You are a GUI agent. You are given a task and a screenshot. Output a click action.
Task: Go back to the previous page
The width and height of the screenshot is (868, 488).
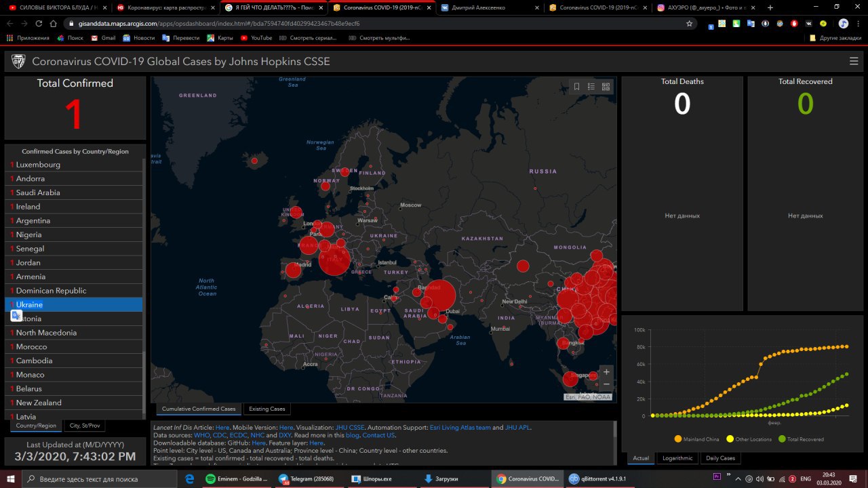[9, 23]
